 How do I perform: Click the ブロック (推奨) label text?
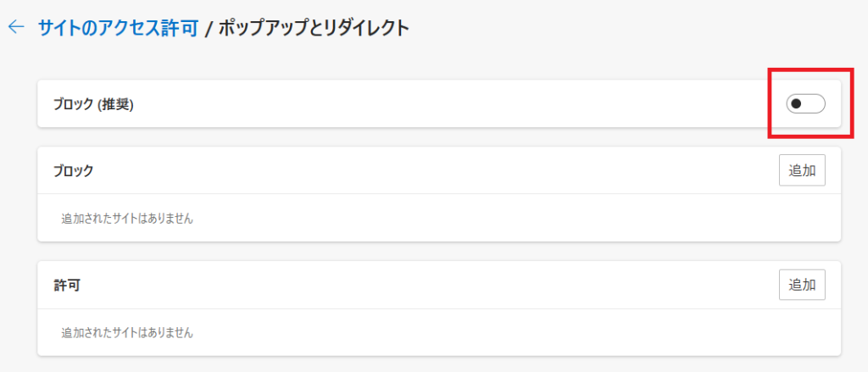(x=93, y=105)
